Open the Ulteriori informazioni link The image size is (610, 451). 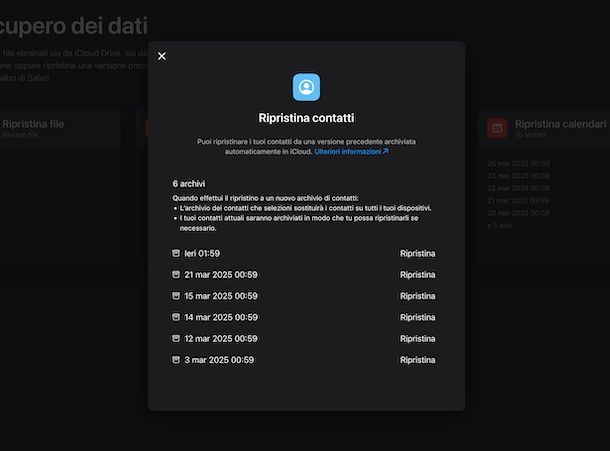(x=351, y=151)
